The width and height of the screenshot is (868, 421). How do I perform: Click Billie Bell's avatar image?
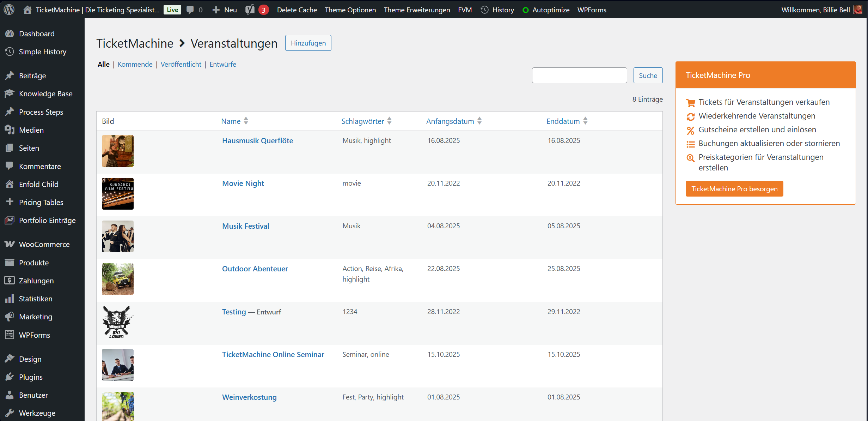click(858, 10)
